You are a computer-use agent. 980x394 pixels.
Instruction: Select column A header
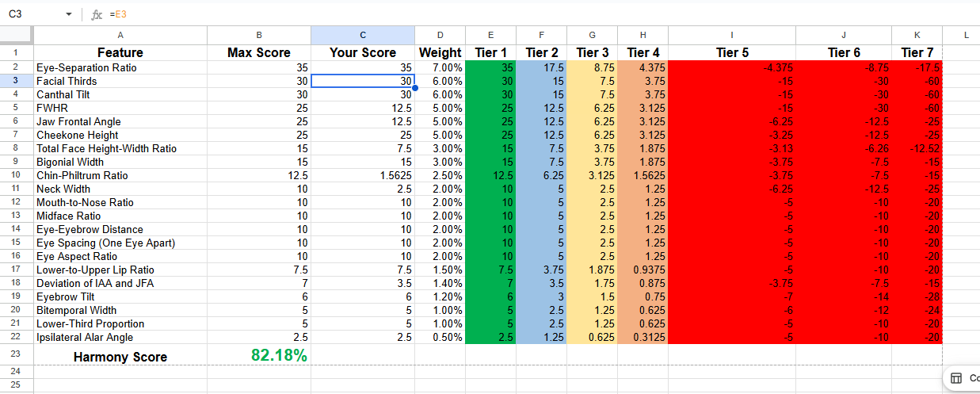click(x=120, y=35)
